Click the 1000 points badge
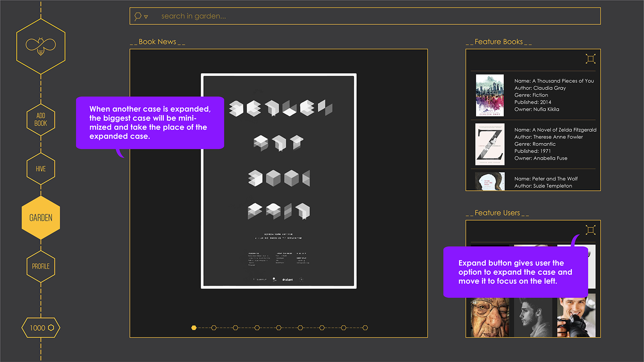This screenshot has width=644, height=362. click(40, 328)
